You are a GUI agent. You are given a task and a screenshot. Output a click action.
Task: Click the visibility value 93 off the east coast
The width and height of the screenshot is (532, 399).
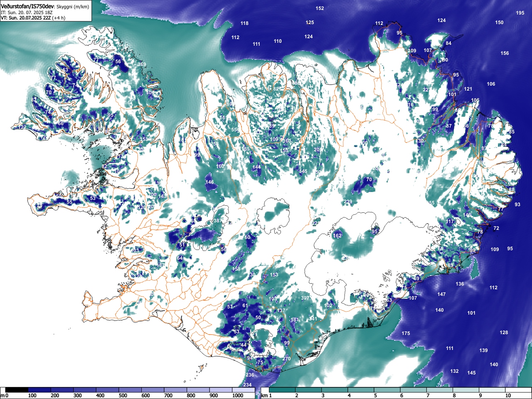point(517,204)
